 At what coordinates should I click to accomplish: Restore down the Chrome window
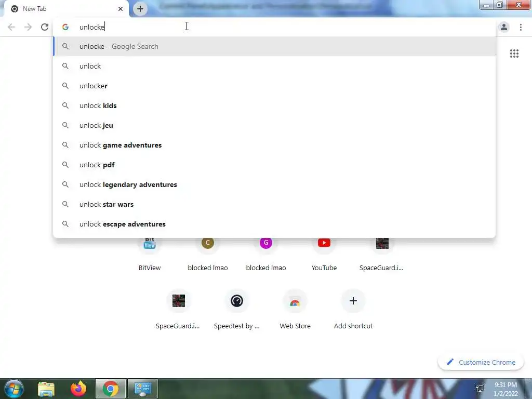(499, 5)
